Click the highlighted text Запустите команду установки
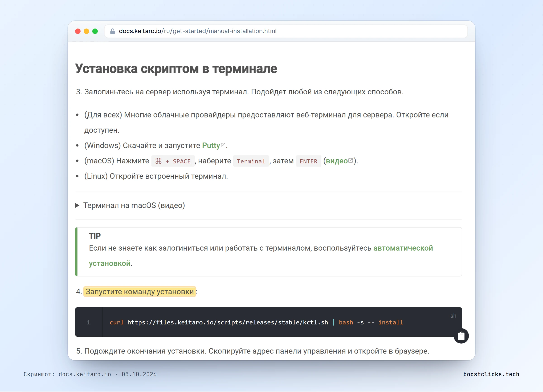 tap(140, 292)
